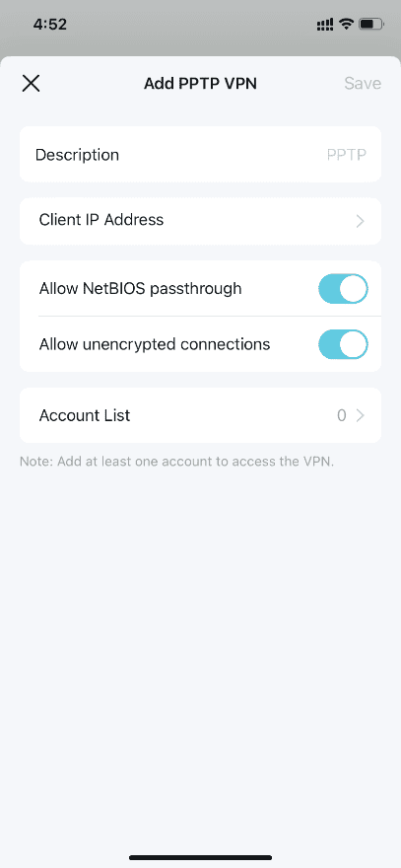Tap the clock showing 4:52
This screenshot has width=401, height=868.
(x=50, y=25)
